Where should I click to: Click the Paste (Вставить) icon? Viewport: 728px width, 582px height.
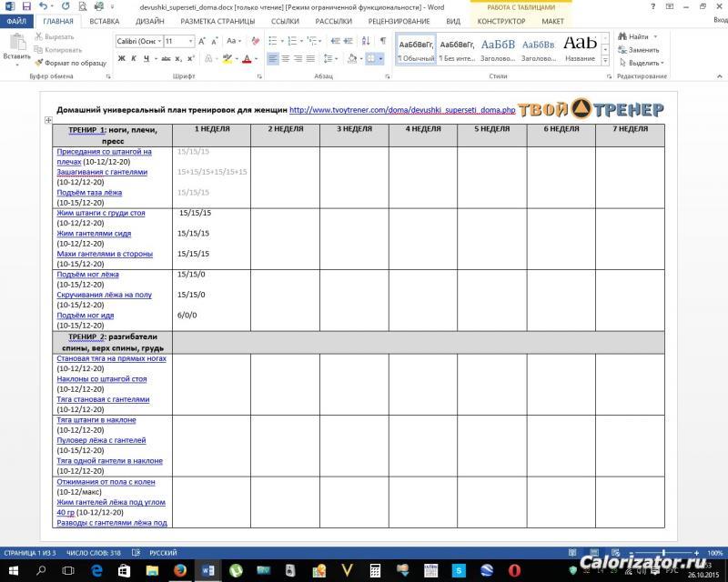click(x=16, y=46)
